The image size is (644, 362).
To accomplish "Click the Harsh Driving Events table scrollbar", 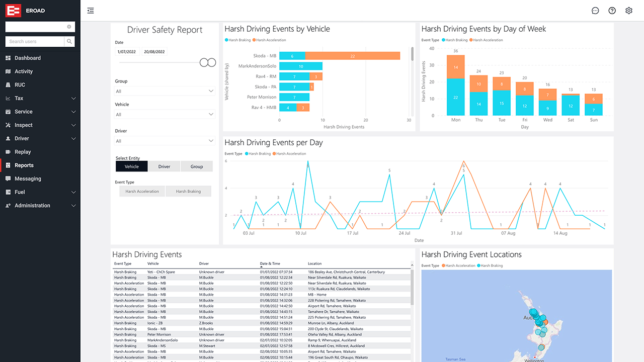I will (413, 287).
